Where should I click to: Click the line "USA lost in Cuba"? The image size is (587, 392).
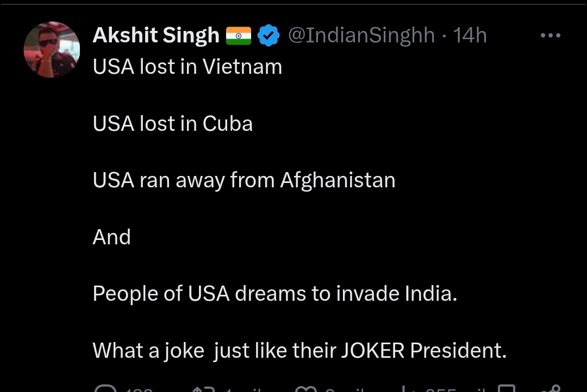click(173, 124)
